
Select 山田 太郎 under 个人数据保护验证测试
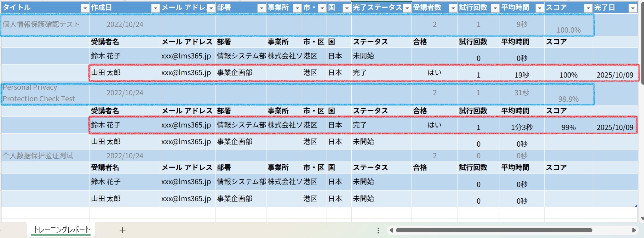point(125,199)
